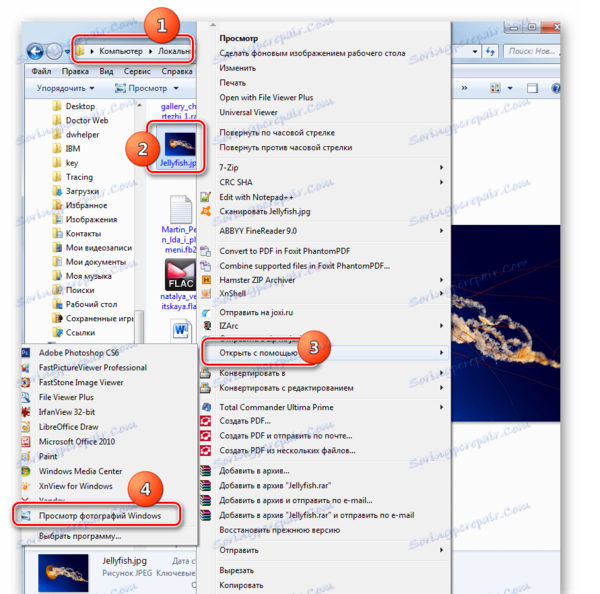
Task: Choose LibreOffice Draw in submenu
Action: point(68,427)
